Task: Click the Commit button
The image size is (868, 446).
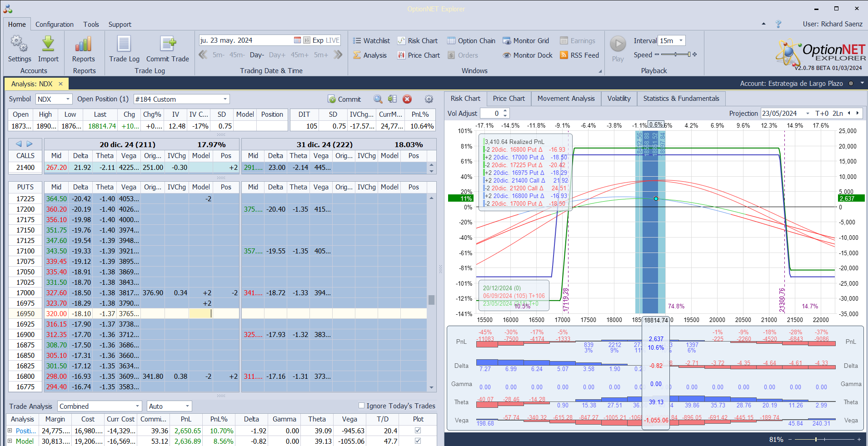Action: pos(344,99)
